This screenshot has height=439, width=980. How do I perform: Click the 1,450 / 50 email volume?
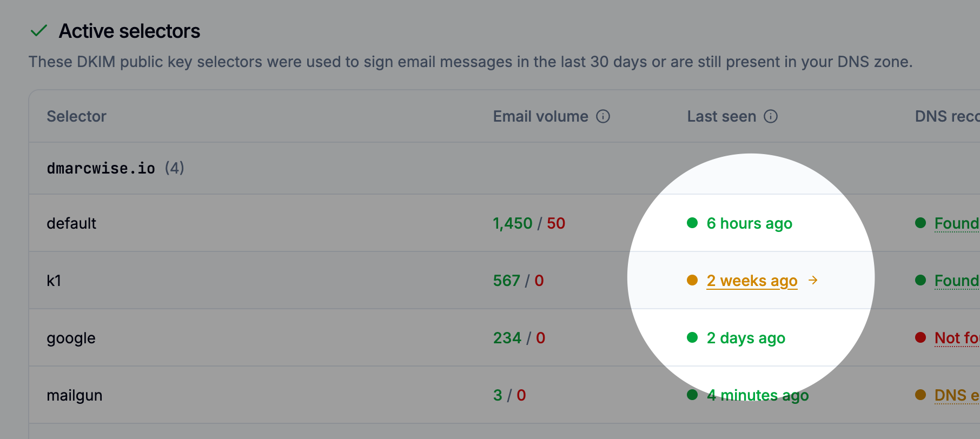[x=528, y=223]
